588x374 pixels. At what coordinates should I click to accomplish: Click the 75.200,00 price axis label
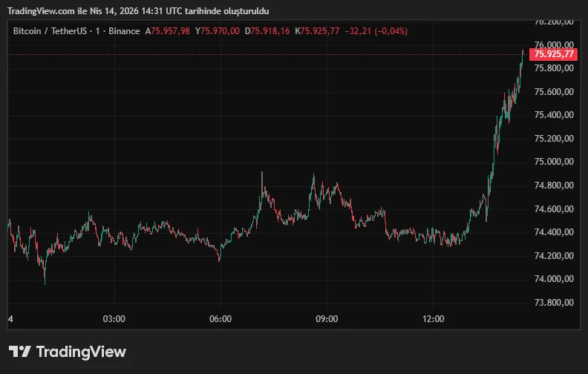tap(554, 139)
